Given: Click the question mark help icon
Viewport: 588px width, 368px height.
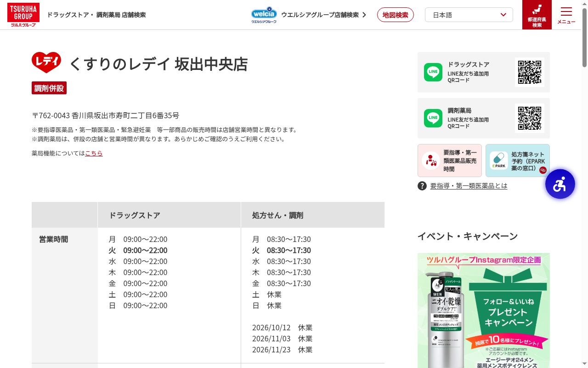Looking at the screenshot, I should 422,186.
